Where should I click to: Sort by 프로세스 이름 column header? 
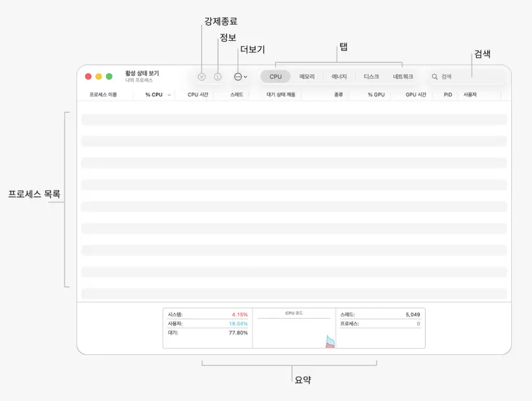[x=103, y=95]
